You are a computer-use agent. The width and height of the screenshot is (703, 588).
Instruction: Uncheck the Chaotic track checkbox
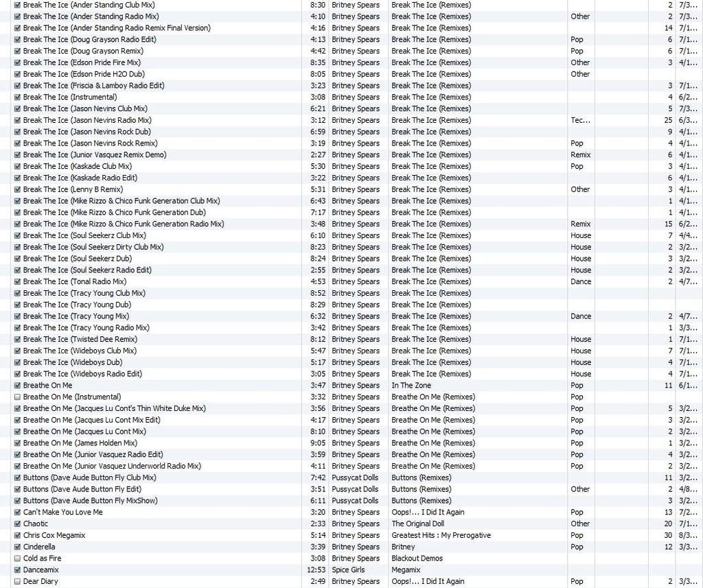[x=17, y=524]
